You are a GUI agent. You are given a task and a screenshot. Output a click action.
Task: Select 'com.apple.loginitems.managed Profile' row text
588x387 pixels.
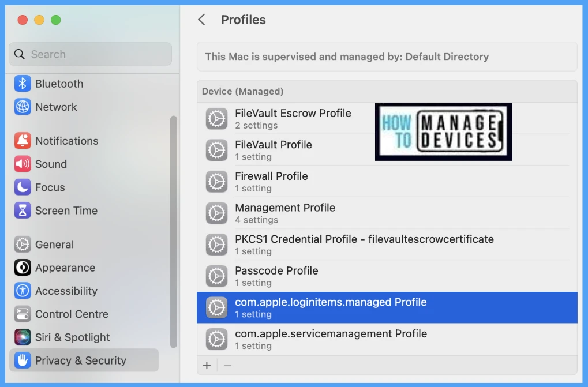tap(331, 302)
